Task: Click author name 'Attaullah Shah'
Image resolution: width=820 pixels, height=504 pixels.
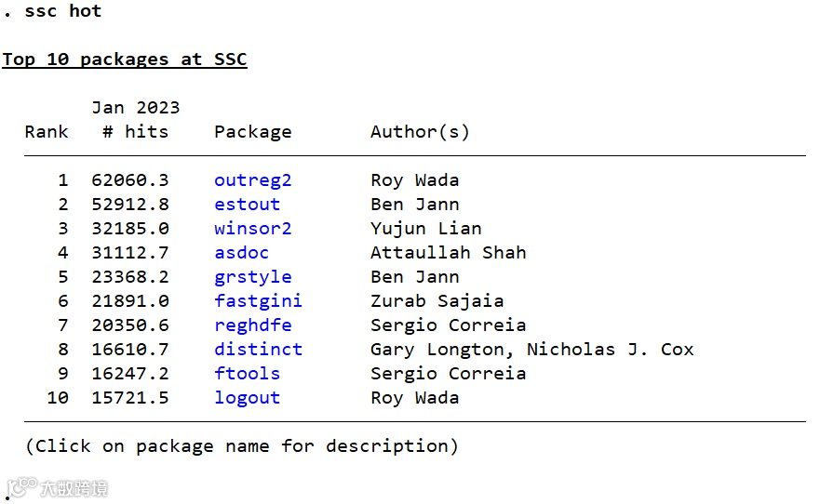Action: pos(448,253)
